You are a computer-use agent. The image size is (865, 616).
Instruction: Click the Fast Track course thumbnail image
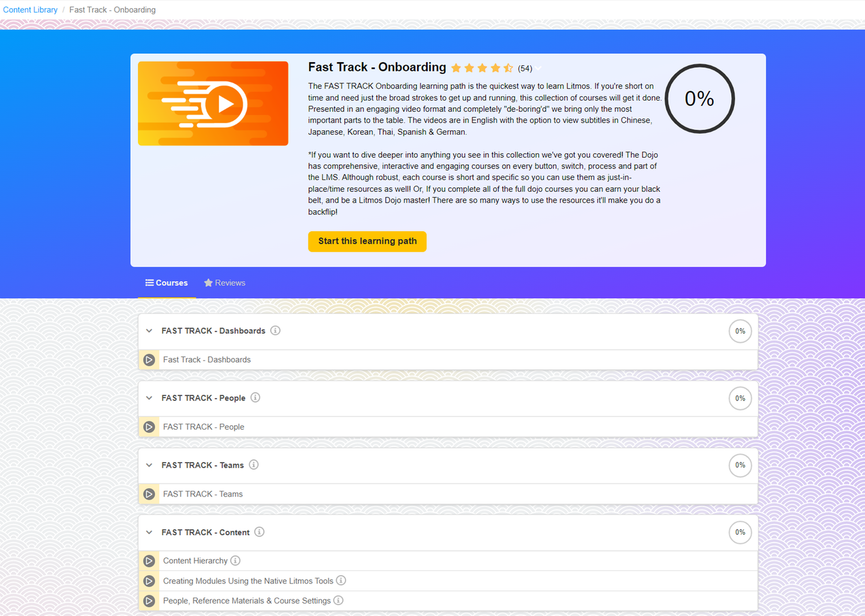click(x=213, y=103)
